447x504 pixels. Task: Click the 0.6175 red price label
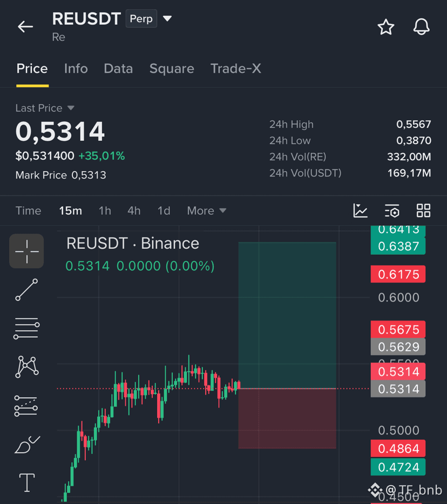398,274
